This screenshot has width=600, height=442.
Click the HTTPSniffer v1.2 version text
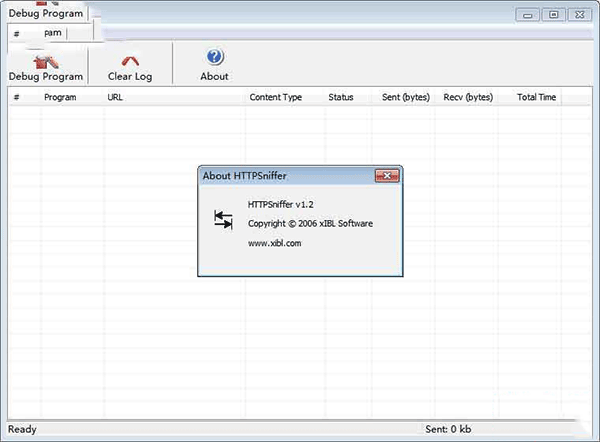pos(280,204)
